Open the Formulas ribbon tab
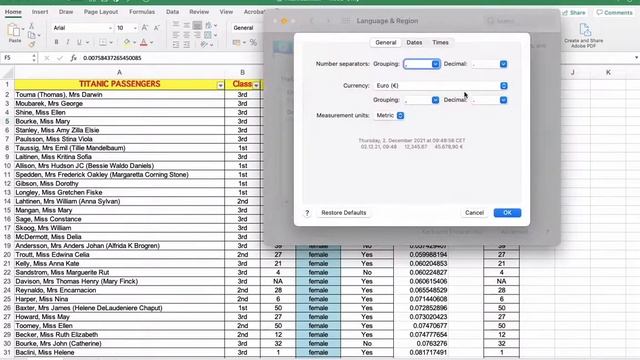 coord(142,12)
